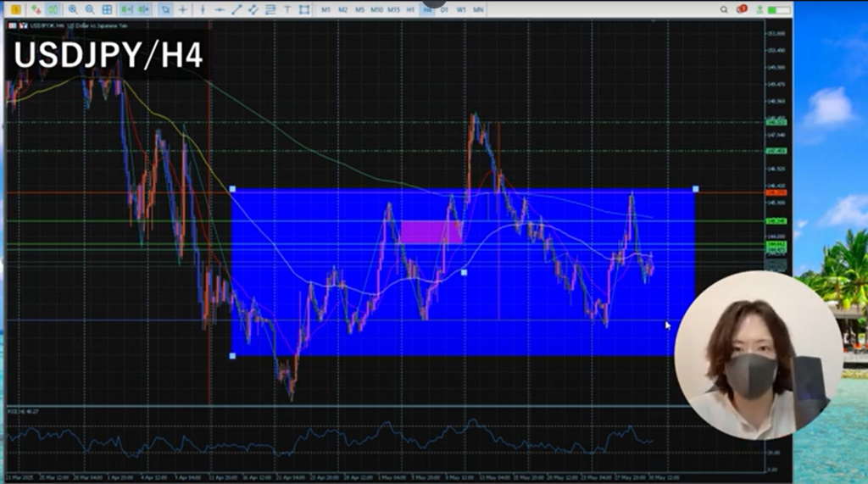
Task: Switch chart to M10 timeframe
Action: click(376, 9)
